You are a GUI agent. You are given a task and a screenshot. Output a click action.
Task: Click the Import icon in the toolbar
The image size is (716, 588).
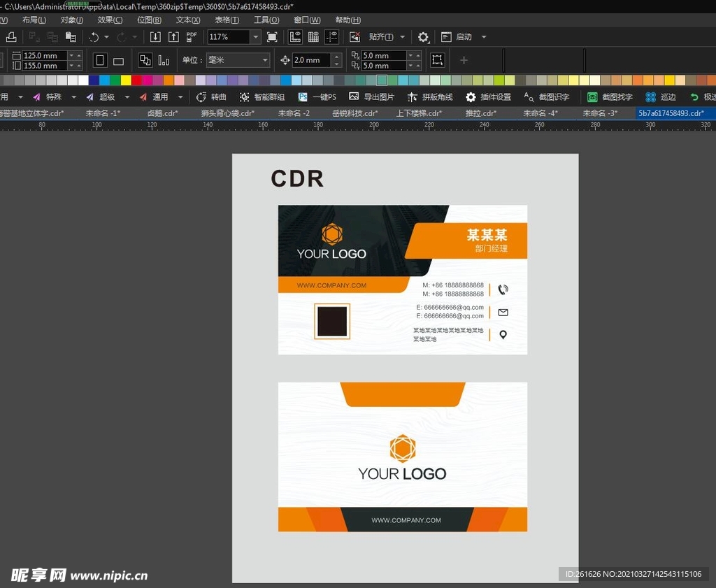coord(156,37)
